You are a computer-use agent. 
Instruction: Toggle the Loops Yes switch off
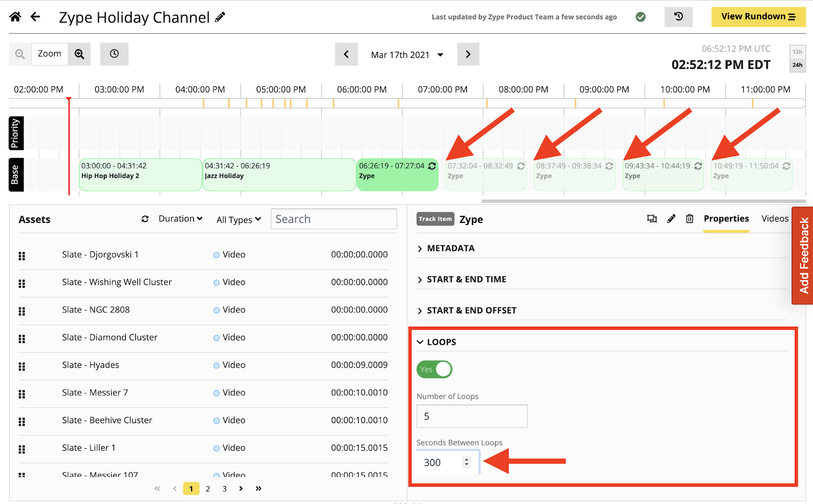pyautogui.click(x=434, y=369)
